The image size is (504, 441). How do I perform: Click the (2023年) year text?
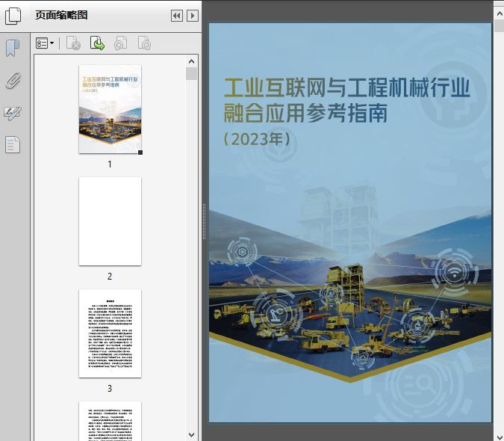point(257,139)
